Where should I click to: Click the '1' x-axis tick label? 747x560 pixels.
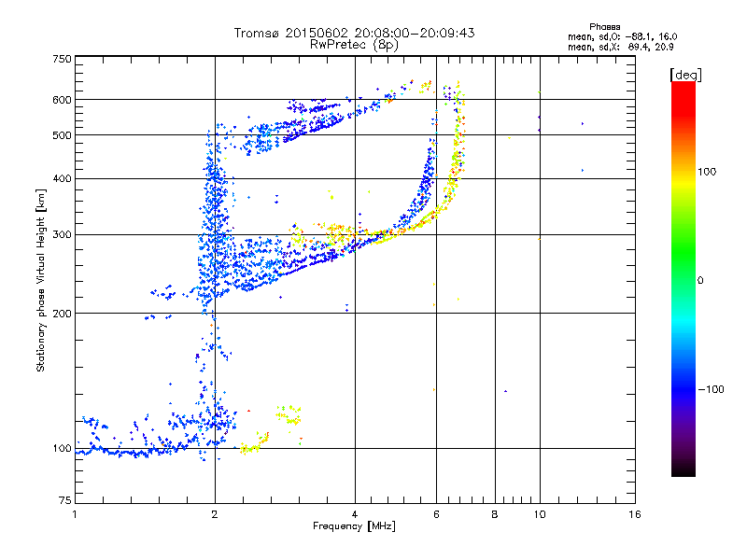click(75, 514)
